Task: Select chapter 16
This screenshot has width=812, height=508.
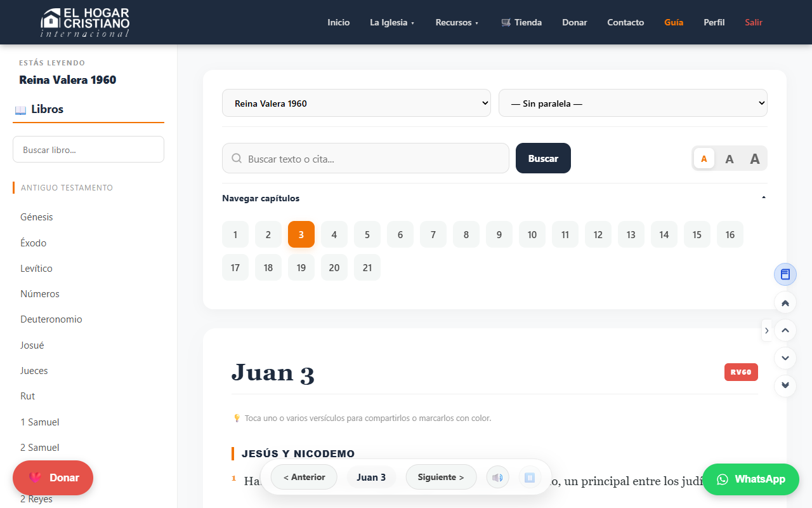Action: click(x=730, y=235)
